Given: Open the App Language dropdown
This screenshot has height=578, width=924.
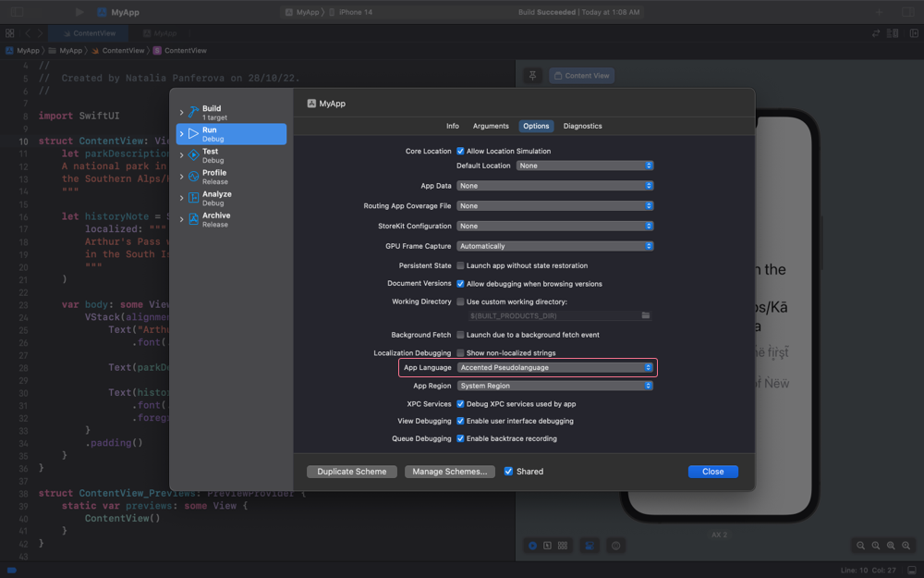Looking at the screenshot, I should pyautogui.click(x=555, y=367).
